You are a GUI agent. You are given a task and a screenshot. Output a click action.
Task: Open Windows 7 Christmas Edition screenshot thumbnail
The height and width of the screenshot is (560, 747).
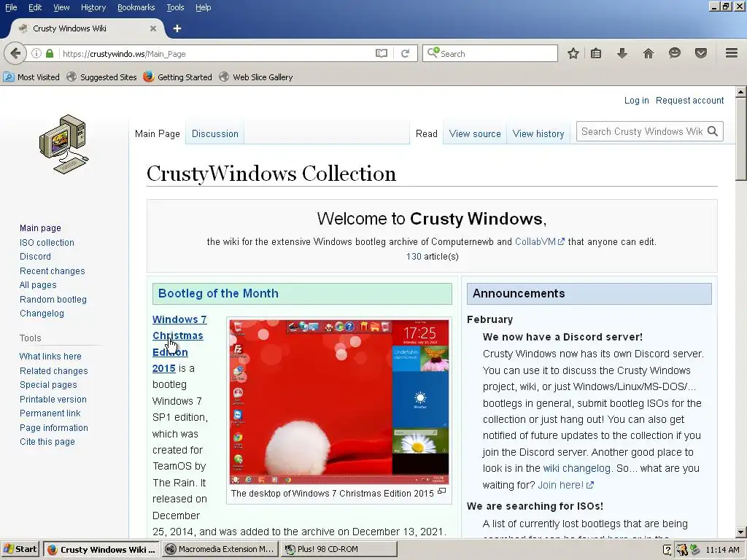tap(338, 402)
